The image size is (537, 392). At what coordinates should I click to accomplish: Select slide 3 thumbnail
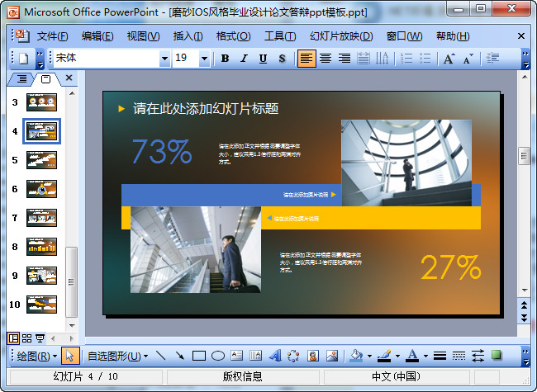coord(41,102)
